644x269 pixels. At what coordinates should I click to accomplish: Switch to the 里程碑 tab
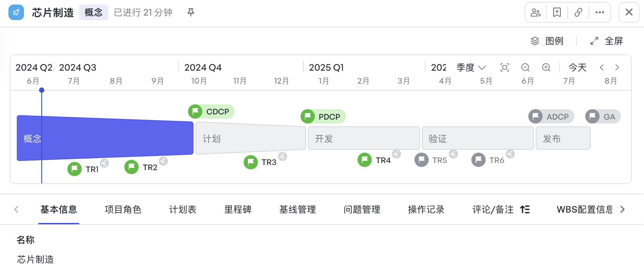pyautogui.click(x=238, y=209)
